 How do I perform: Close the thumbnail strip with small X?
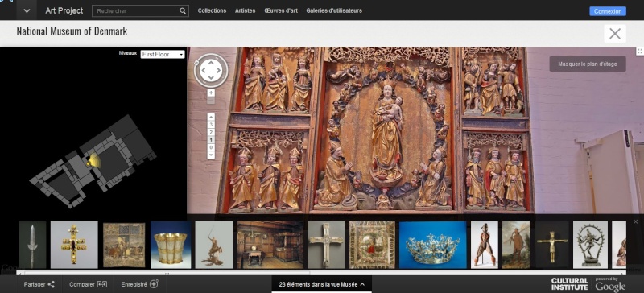[x=636, y=222]
